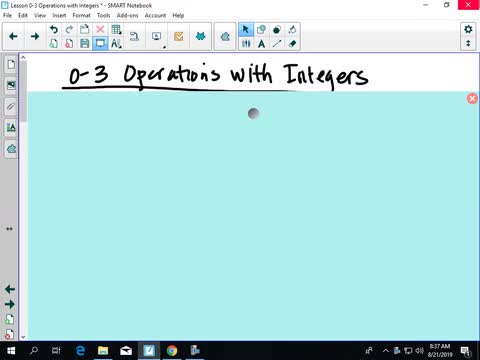
Task: Choose the Text tool
Action: pyautogui.click(x=262, y=44)
